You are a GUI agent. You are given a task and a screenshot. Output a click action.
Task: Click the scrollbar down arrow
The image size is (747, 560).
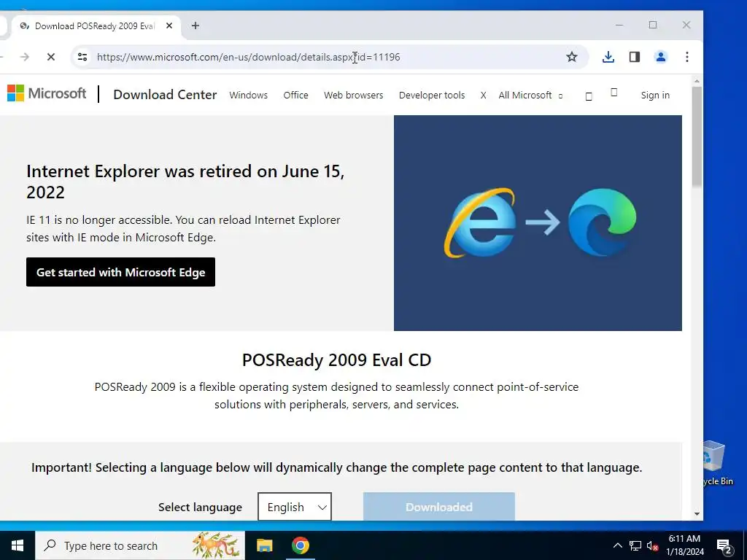pyautogui.click(x=697, y=514)
